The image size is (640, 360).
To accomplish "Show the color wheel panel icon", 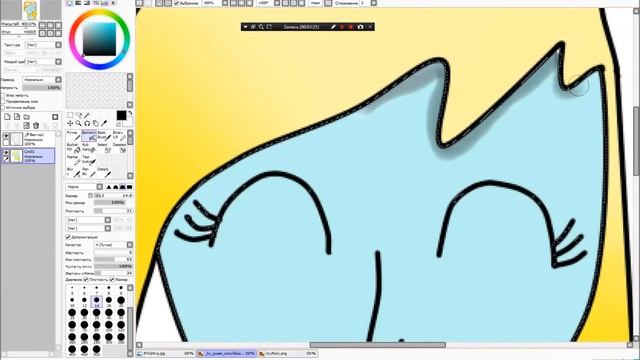I will coord(69,3).
